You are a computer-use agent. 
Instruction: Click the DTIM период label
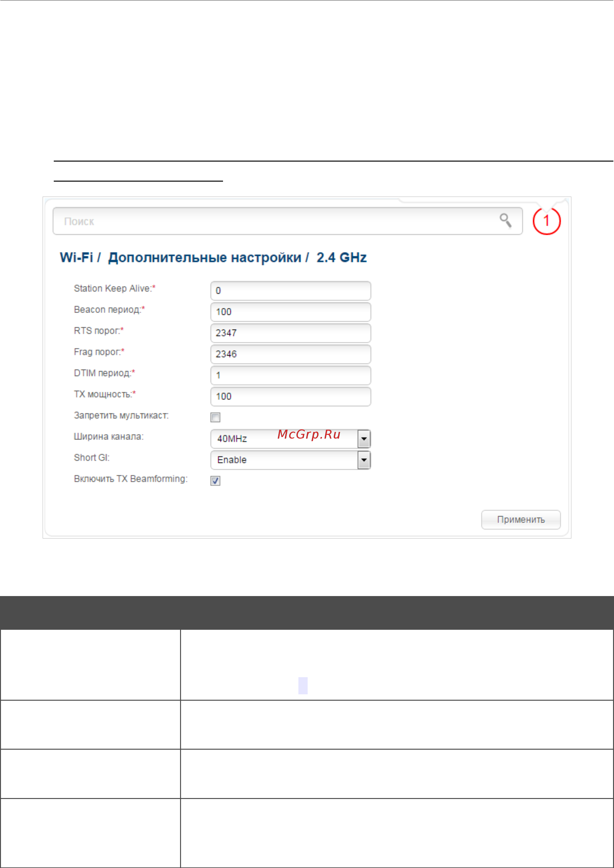click(x=104, y=373)
